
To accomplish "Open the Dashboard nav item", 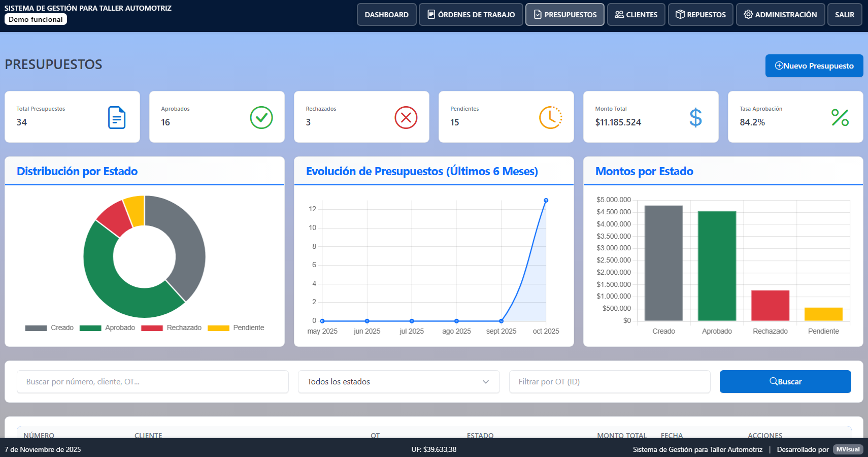I will pos(387,15).
